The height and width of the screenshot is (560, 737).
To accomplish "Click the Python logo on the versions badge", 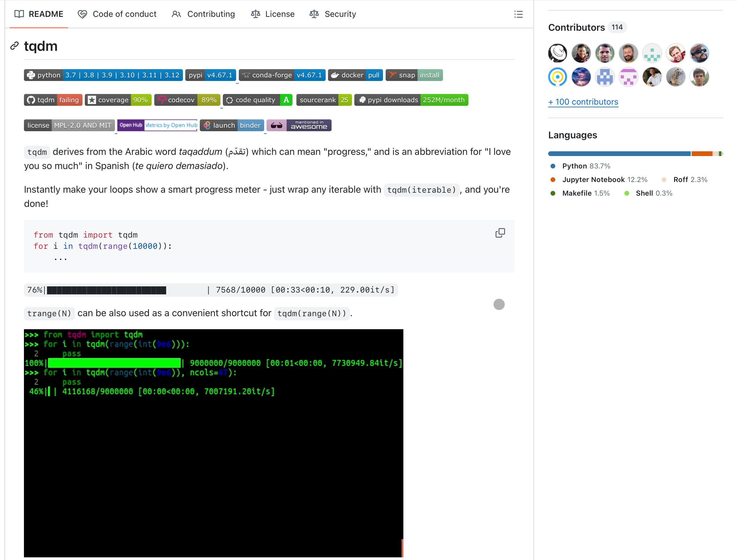I will coord(31,75).
